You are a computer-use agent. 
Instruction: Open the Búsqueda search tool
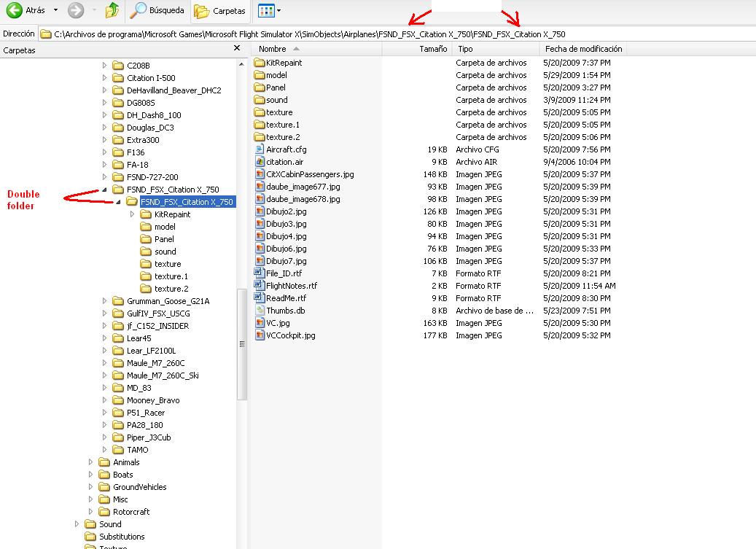157,9
